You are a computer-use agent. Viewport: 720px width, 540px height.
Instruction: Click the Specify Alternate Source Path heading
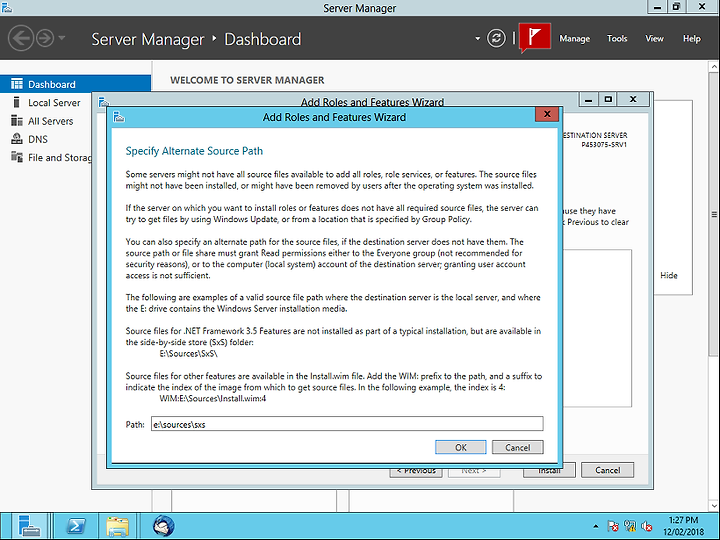tap(194, 151)
